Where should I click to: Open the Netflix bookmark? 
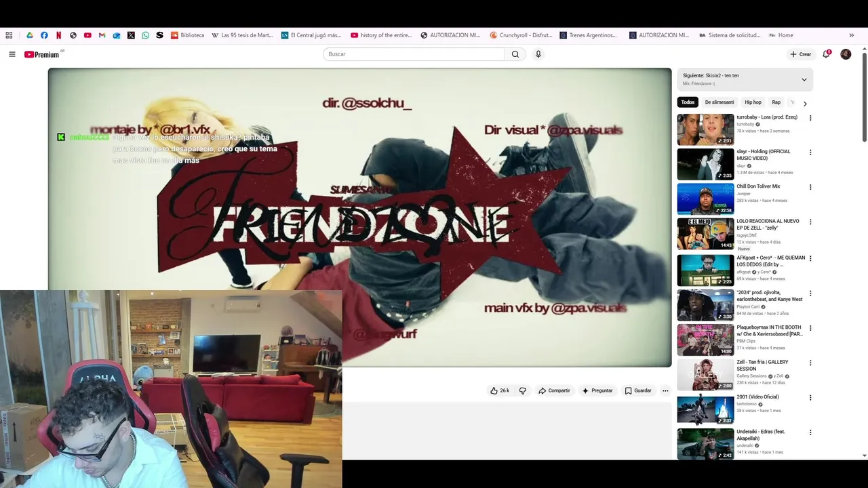click(58, 35)
